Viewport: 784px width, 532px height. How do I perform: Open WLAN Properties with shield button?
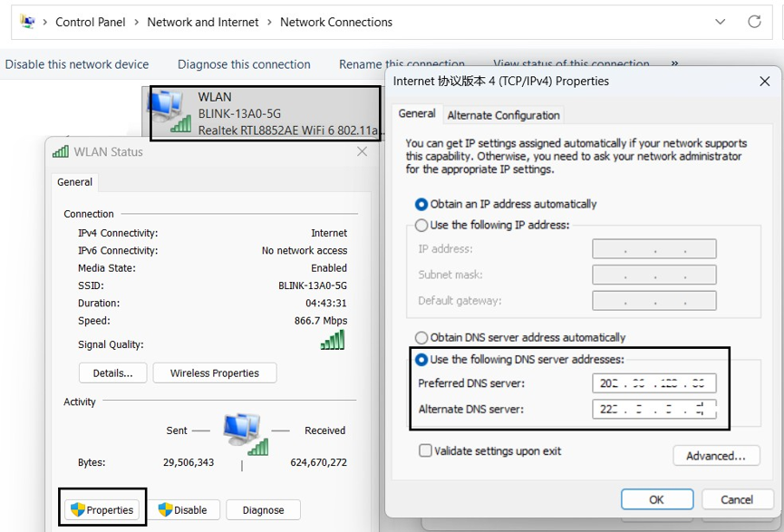point(102,510)
